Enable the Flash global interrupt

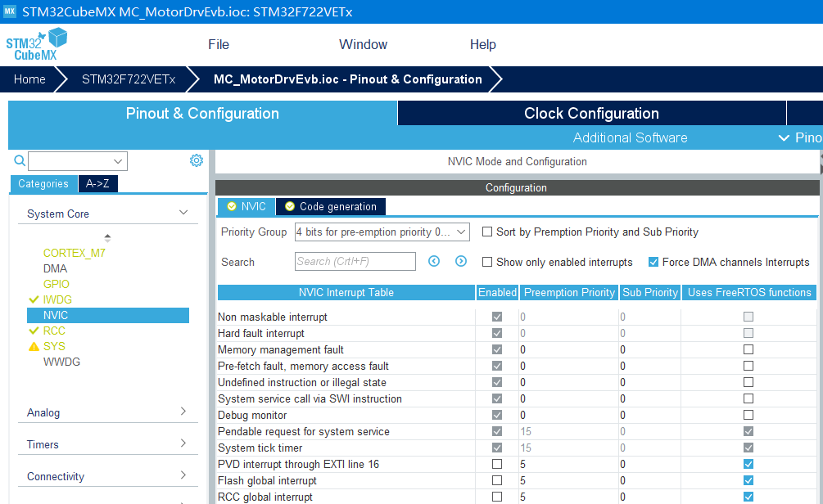click(497, 480)
